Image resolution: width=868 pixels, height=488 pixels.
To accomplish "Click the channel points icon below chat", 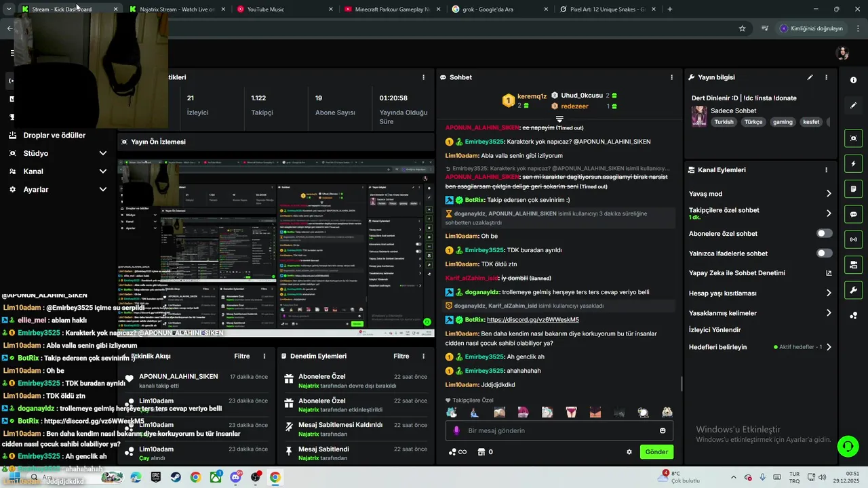I will [458, 452].
